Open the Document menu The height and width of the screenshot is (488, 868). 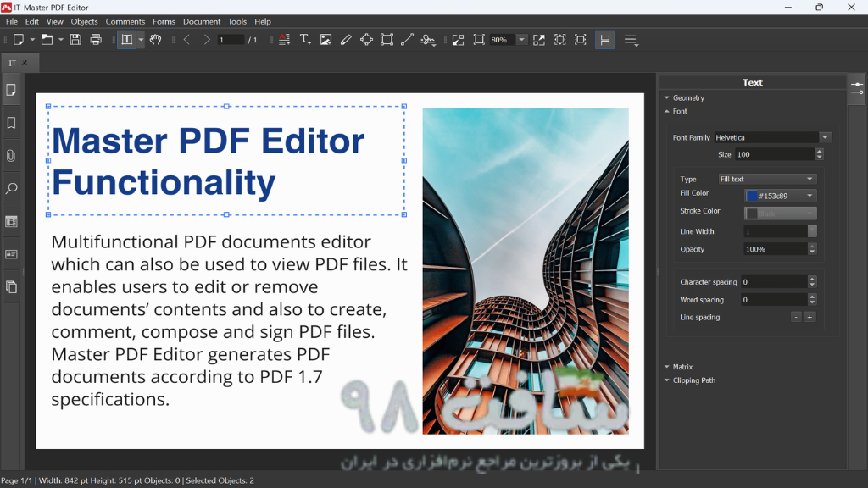click(202, 21)
